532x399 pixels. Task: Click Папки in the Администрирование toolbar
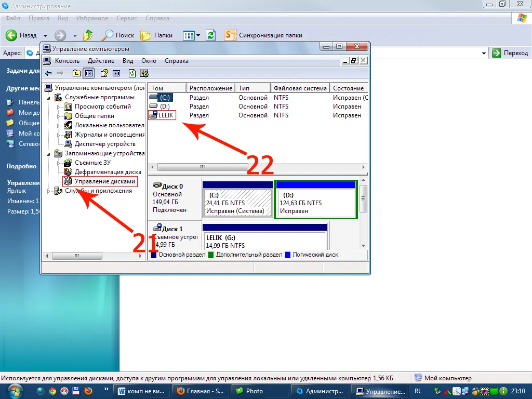(156, 35)
